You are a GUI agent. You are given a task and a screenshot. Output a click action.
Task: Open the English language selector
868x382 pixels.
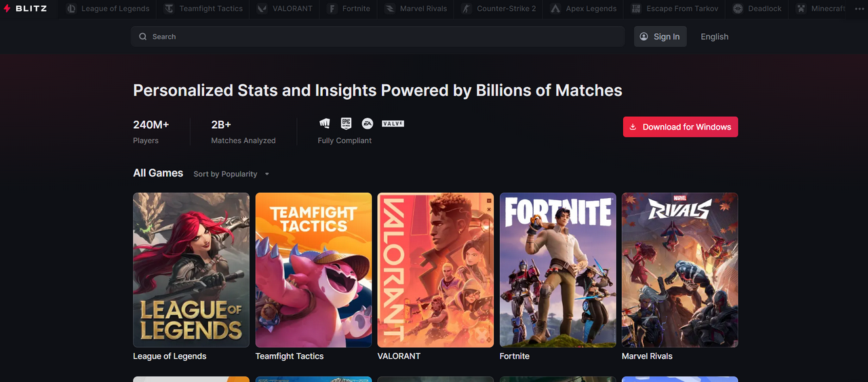coord(714,37)
